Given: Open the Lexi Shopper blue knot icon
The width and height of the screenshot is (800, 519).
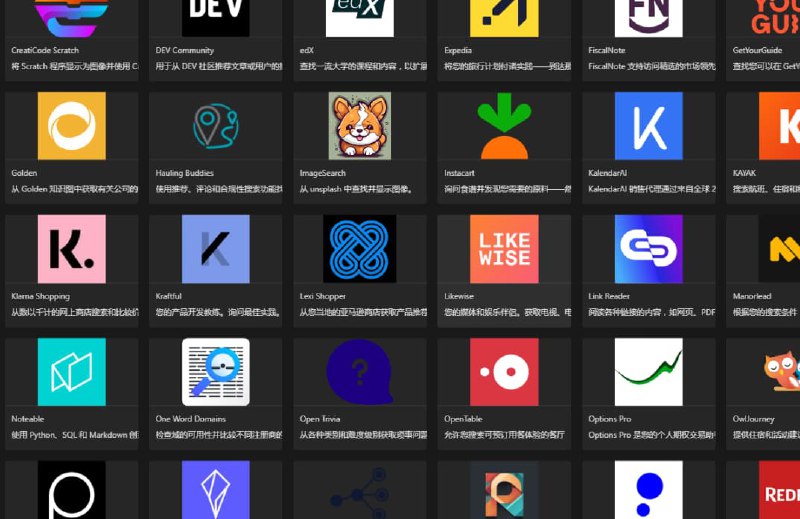Looking at the screenshot, I should (359, 249).
